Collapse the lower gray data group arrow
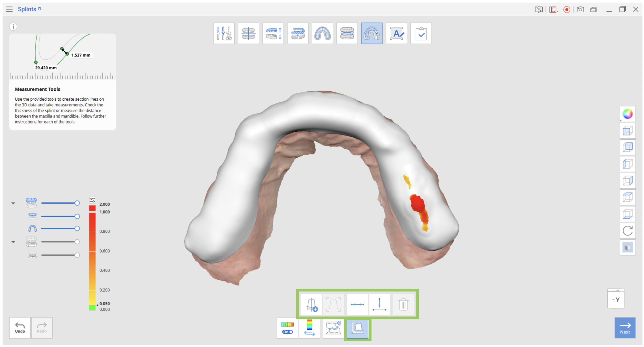This screenshot has width=644, height=347. pos(13,242)
